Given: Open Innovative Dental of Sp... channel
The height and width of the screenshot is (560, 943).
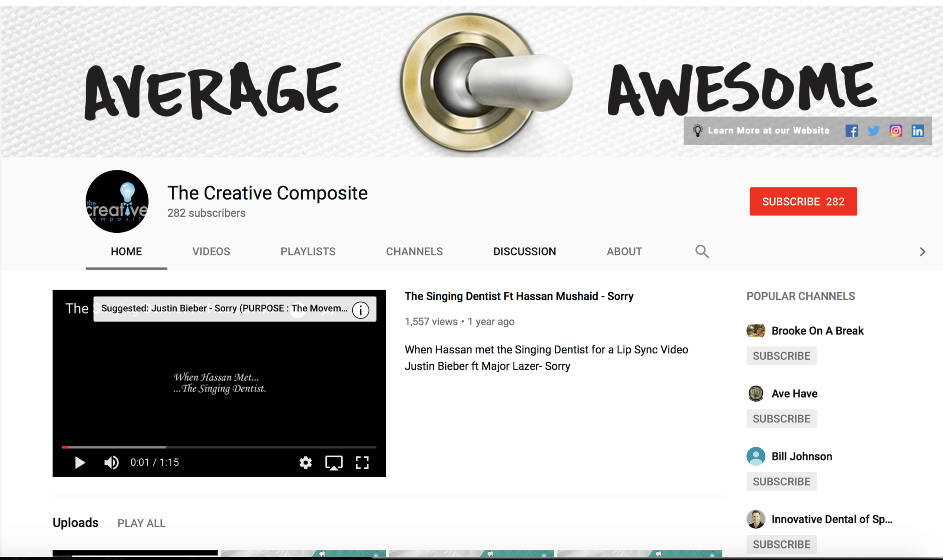Looking at the screenshot, I should 832,519.
